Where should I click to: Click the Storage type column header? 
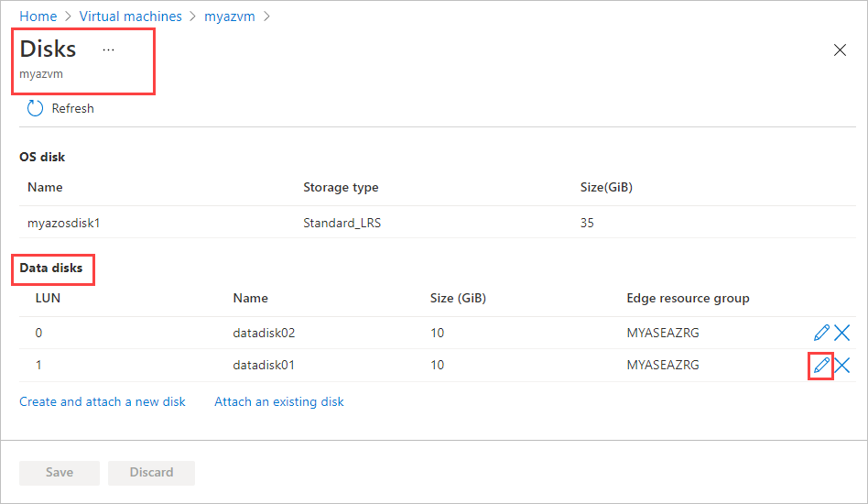click(x=341, y=187)
